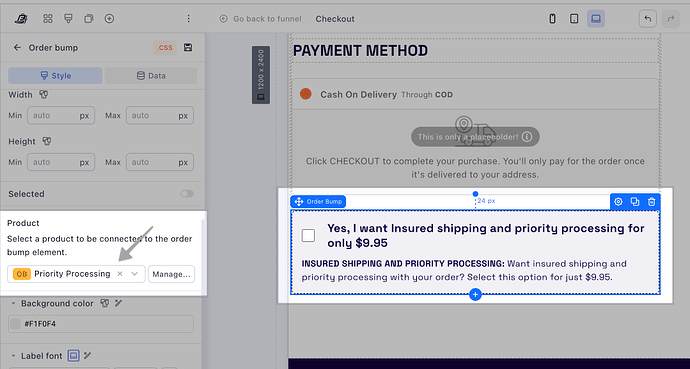Clear the Priority Processing product selection
This screenshot has height=369, width=690.
coord(120,274)
